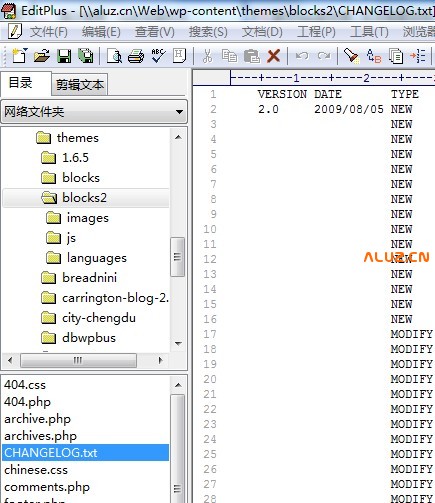The width and height of the screenshot is (435, 503).
Task: Click the Redo arrow icon
Action: pyautogui.click(x=324, y=56)
